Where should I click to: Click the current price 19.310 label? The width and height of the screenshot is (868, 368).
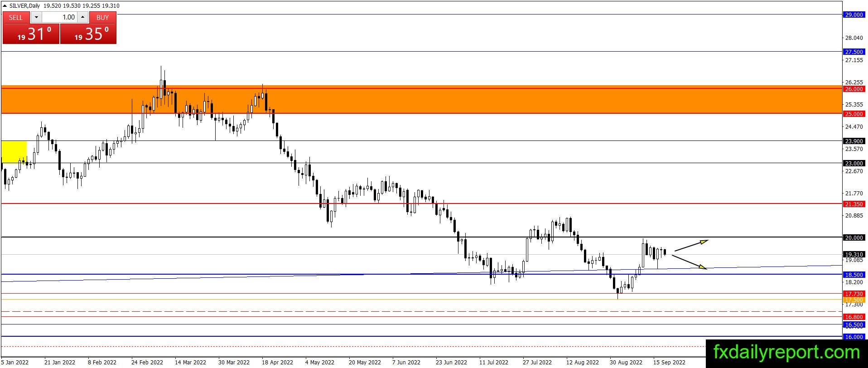tap(854, 254)
